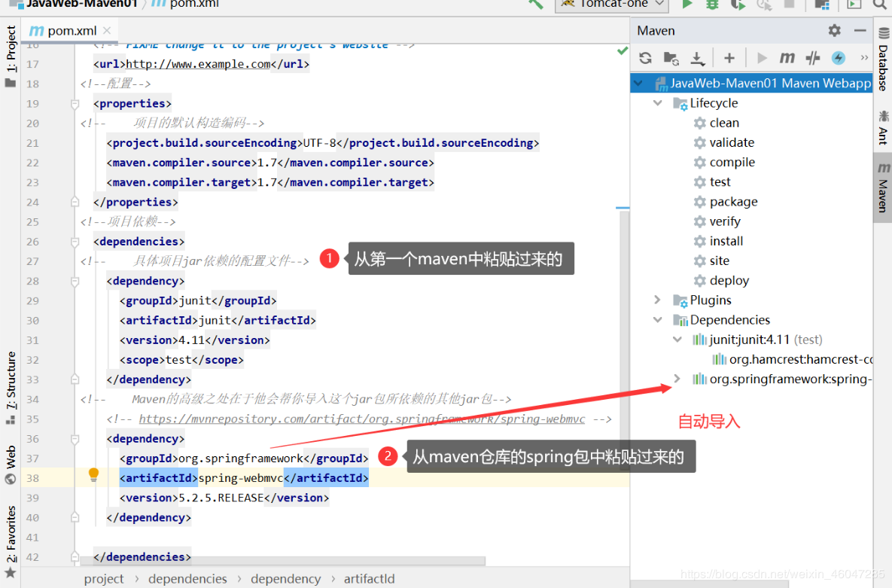Run with coverage icon
Image resolution: width=892 pixels, height=588 pixels.
tap(738, 5)
